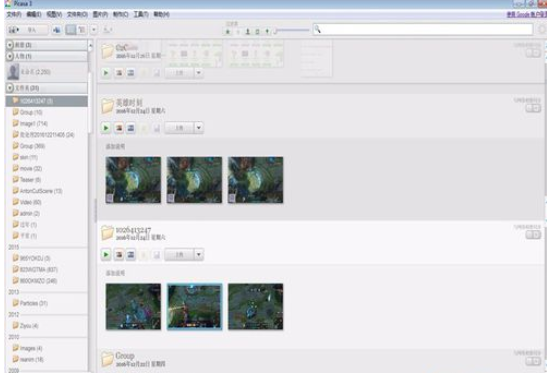Open the 文件夹(O) menu
Image resolution: width=547 pixels, height=373 pixels.
[77, 15]
